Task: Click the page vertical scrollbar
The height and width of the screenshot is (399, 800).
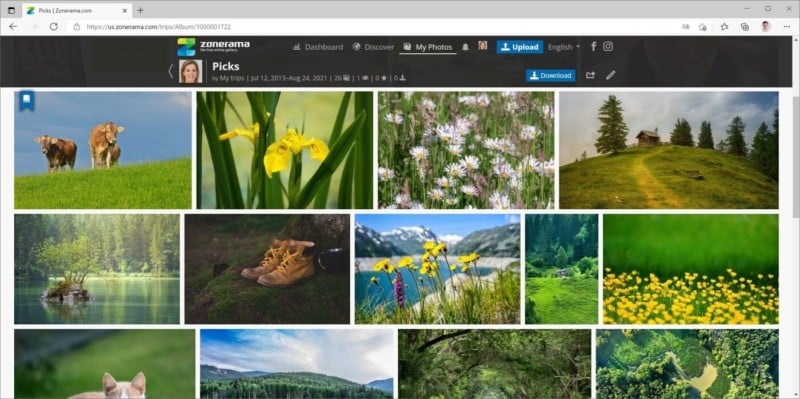Action: tap(796, 153)
